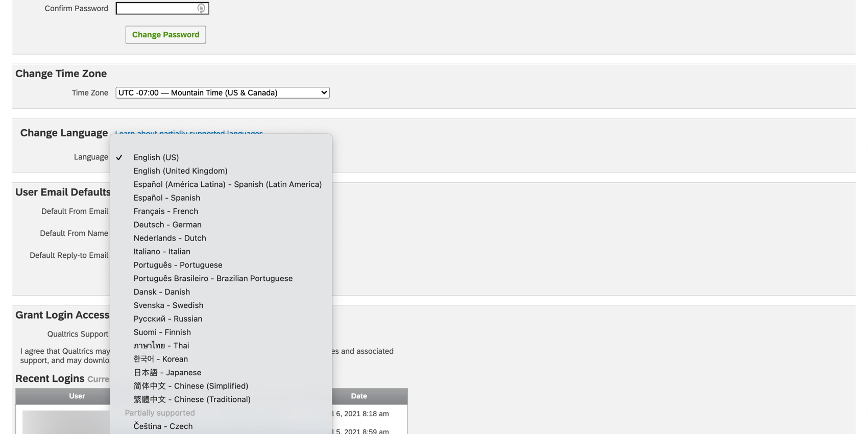Image resolution: width=868 pixels, height=434 pixels.
Task: Open the Time Zone dropdown
Action: 222,92
